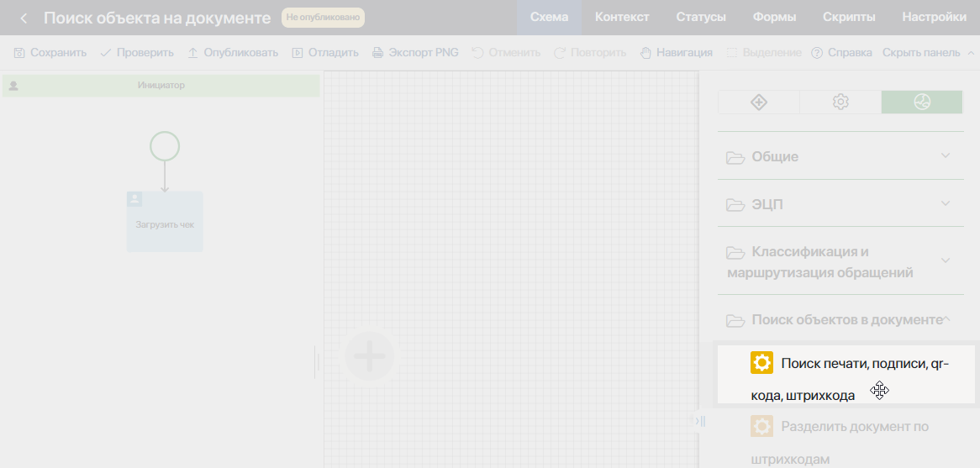The width and height of the screenshot is (980, 468).
Task: Expand the Общие folder
Action: tap(840, 156)
